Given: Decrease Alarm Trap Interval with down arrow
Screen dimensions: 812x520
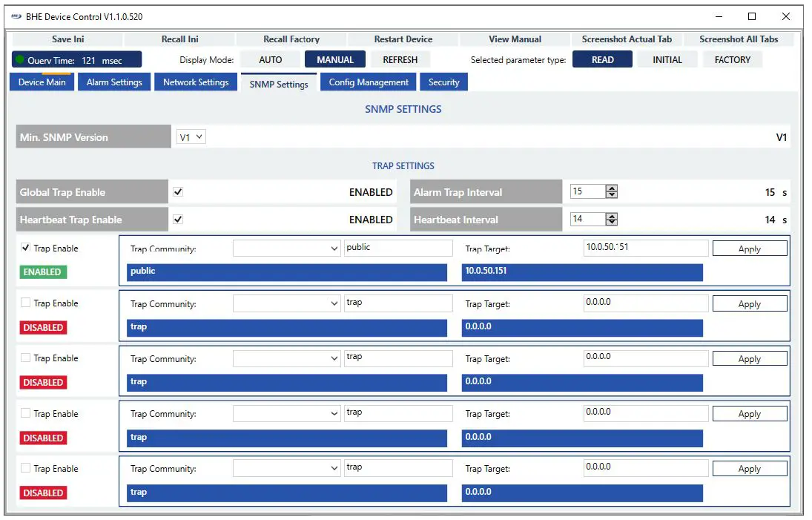Looking at the screenshot, I should click(612, 195).
